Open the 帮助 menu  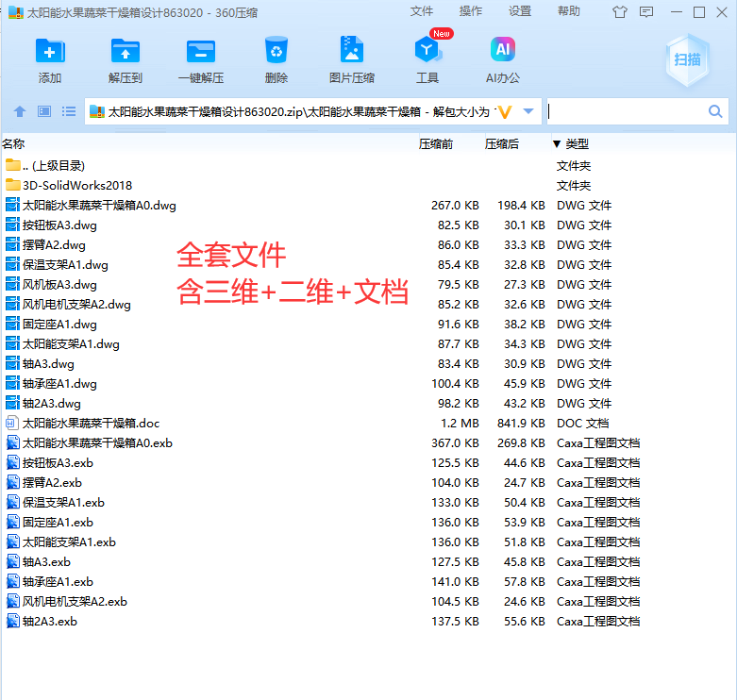[569, 11]
